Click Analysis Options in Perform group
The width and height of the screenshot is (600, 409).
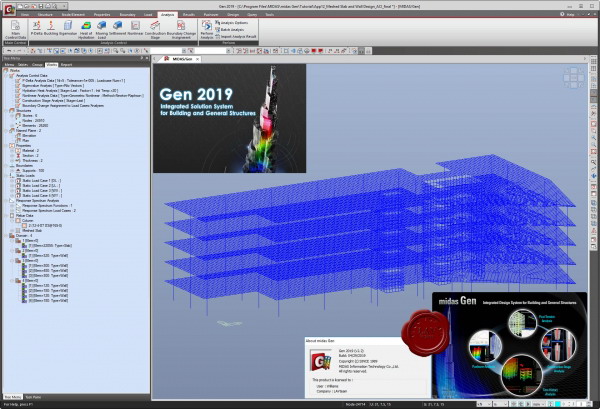tap(232, 23)
